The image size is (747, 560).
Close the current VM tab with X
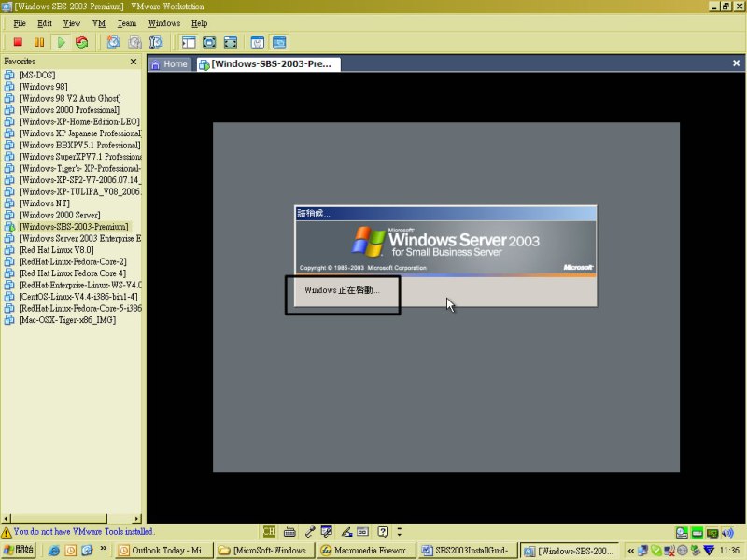coord(736,63)
